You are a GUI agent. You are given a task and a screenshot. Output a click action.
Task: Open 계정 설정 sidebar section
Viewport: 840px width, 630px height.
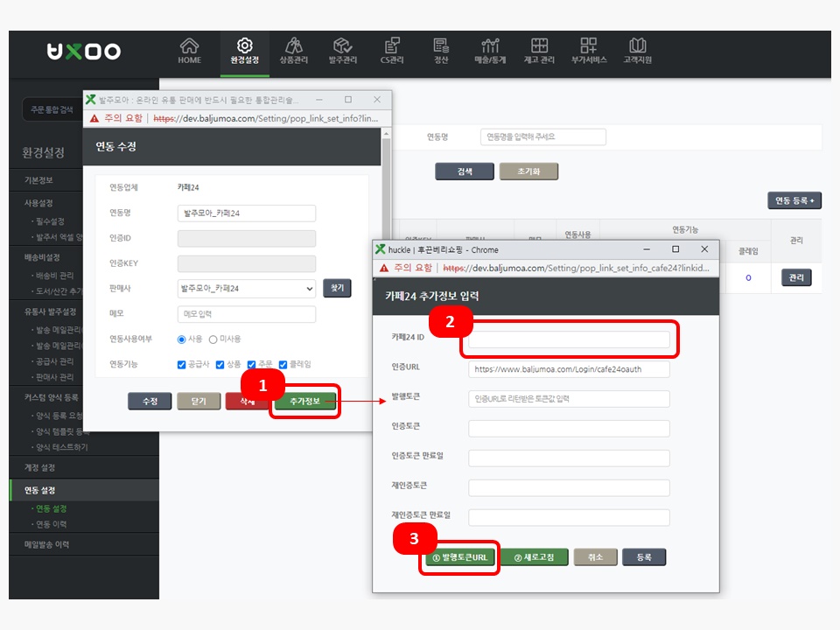tap(39, 467)
